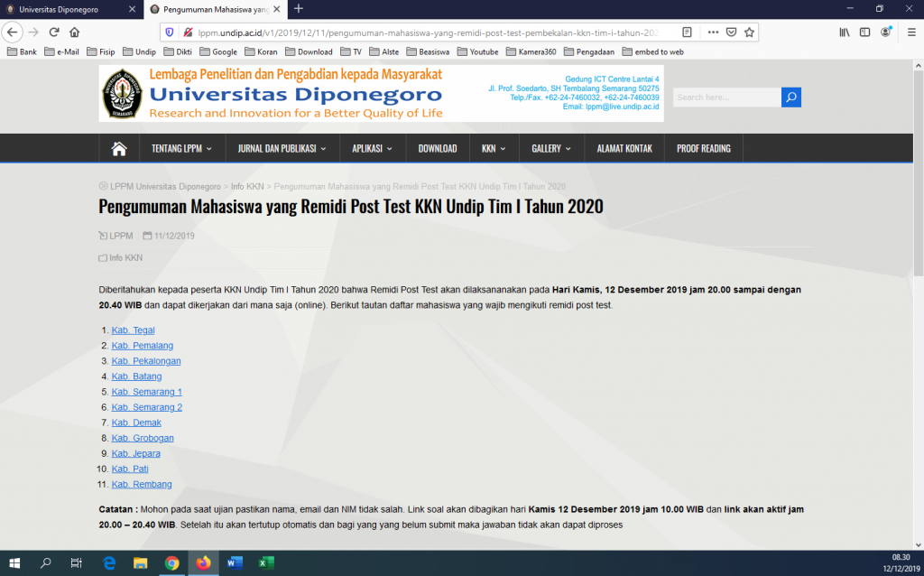Open tracking protection shield icon
This screenshot has width=924, height=576.
171,32
